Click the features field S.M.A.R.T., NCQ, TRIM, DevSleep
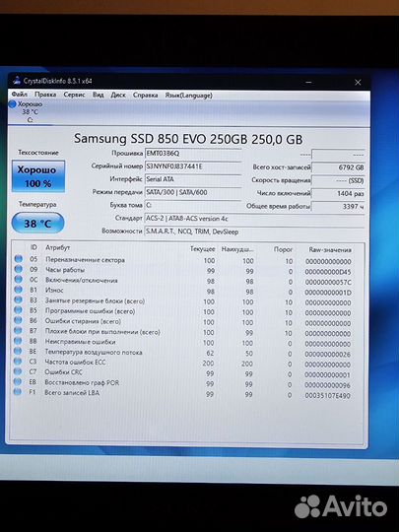Screen dimensions: 399x532 tap(254, 232)
